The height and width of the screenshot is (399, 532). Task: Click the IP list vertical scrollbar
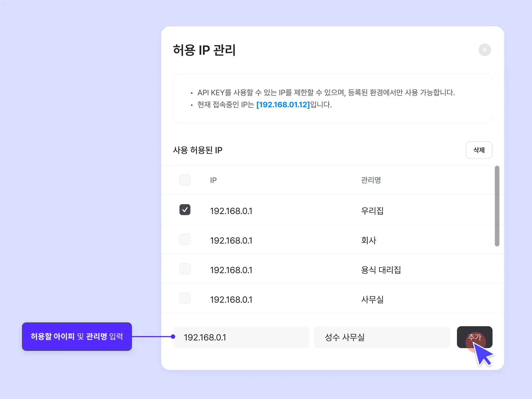click(x=497, y=206)
